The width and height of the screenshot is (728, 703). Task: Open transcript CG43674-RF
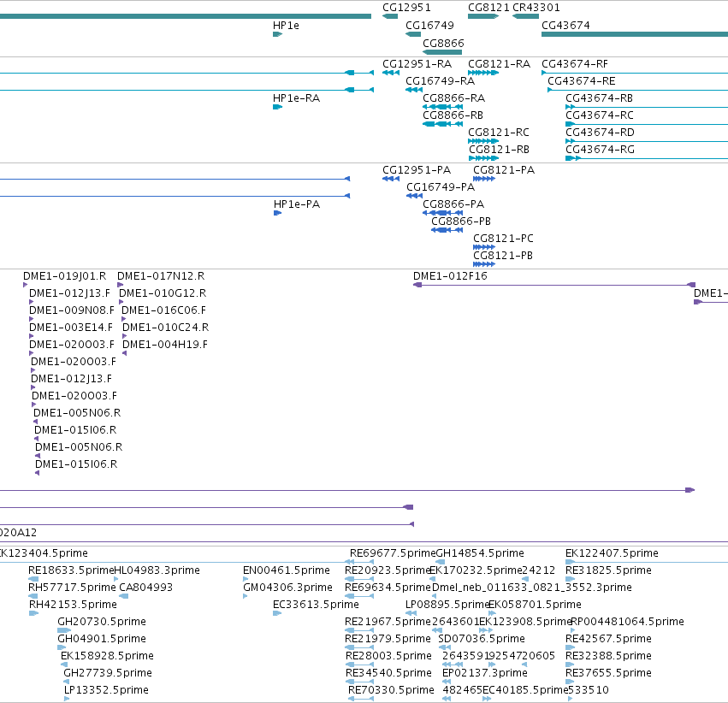635,73
